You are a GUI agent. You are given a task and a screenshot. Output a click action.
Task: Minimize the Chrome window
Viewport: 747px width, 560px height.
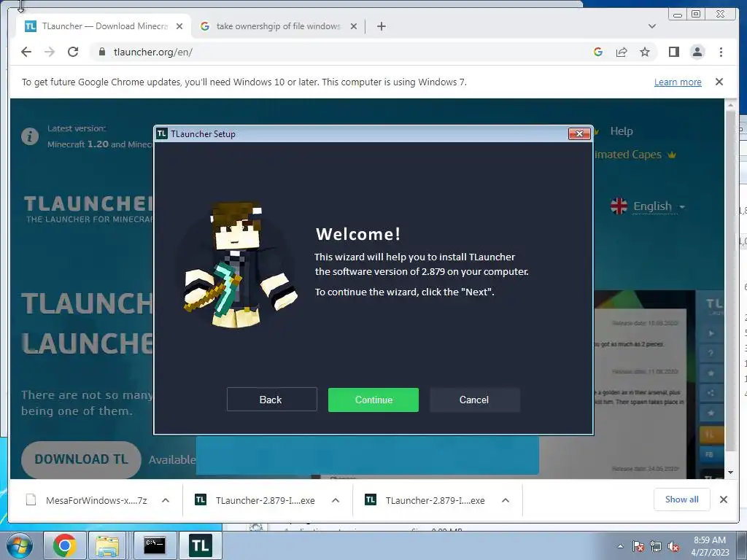678,15
